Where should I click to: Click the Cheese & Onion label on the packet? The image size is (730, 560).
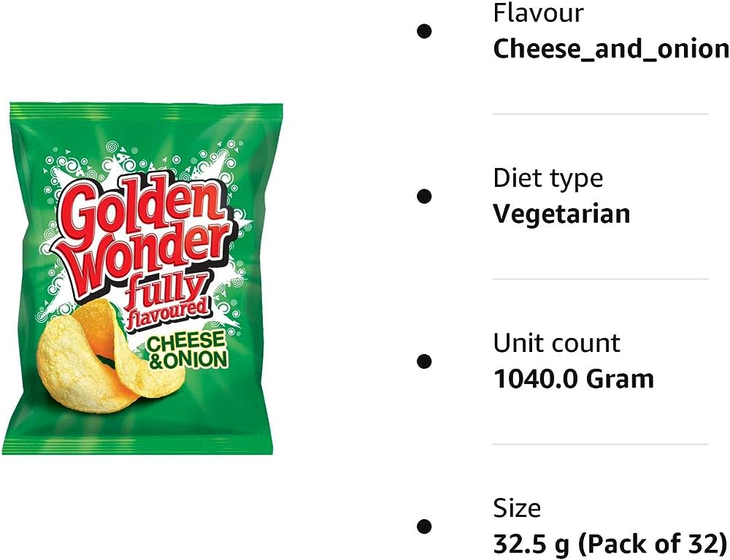pos(187,350)
